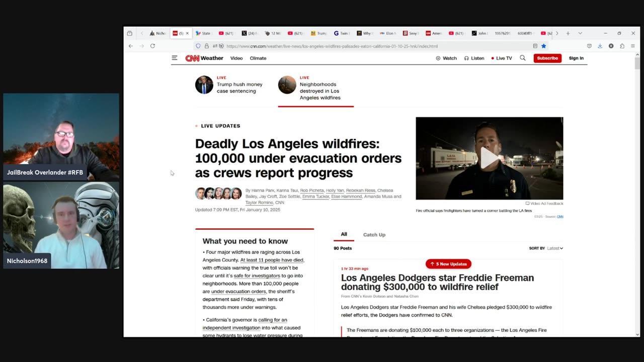Play the fire official video

(489, 158)
